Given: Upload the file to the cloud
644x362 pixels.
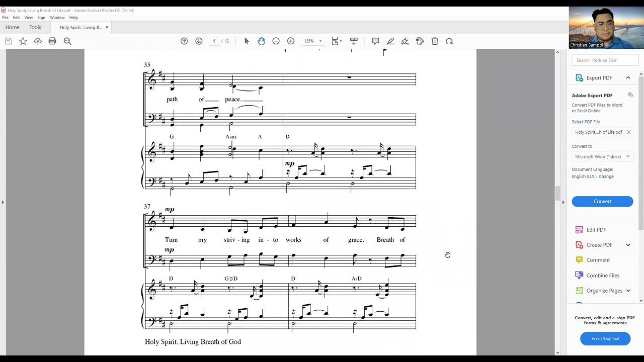Looking at the screenshot, I should coord(38,41).
